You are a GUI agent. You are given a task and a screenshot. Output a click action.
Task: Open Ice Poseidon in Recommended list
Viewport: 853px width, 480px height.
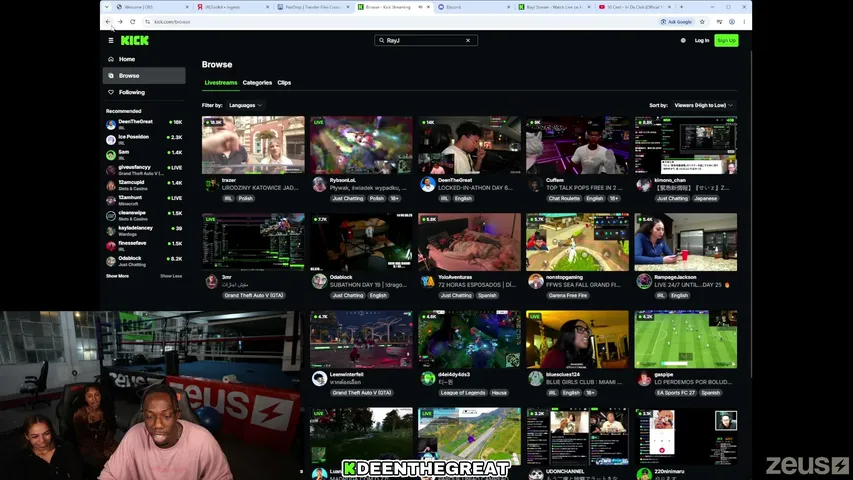[144, 140]
